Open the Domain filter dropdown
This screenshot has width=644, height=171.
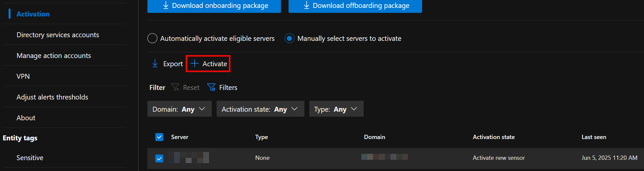179,109
